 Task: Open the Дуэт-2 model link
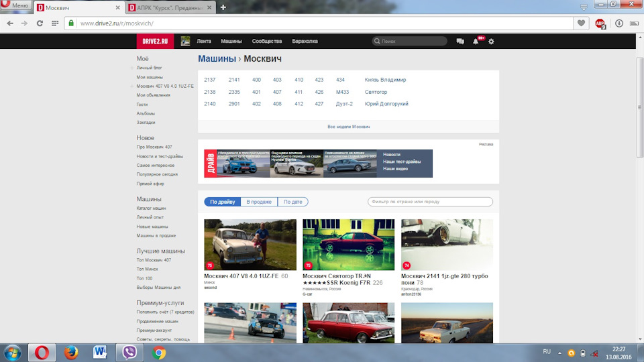344,104
